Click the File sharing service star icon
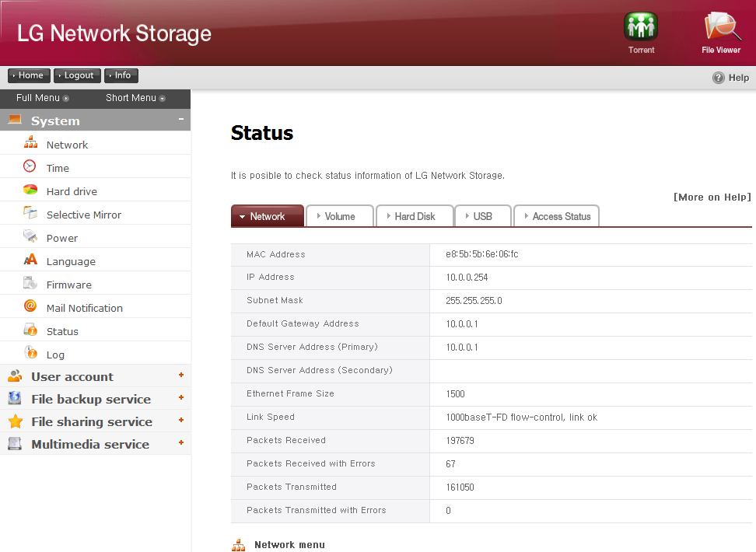 pyautogui.click(x=16, y=421)
